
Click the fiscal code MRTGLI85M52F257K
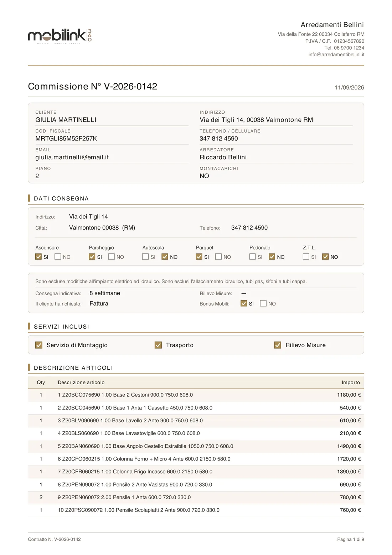click(66, 138)
